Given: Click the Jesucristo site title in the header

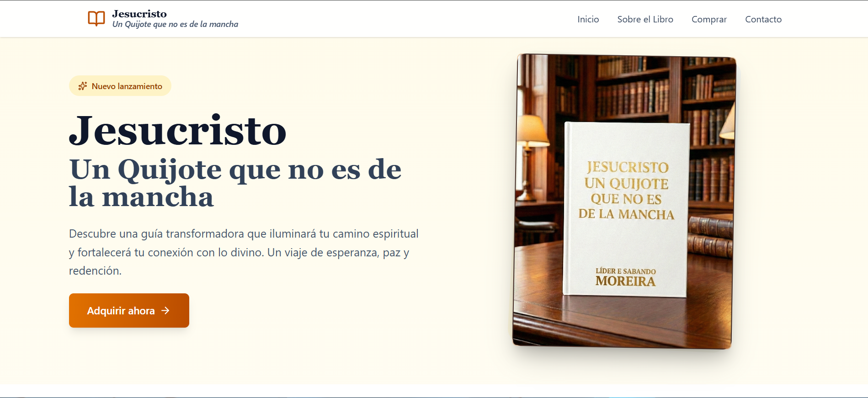Looking at the screenshot, I should 139,14.
